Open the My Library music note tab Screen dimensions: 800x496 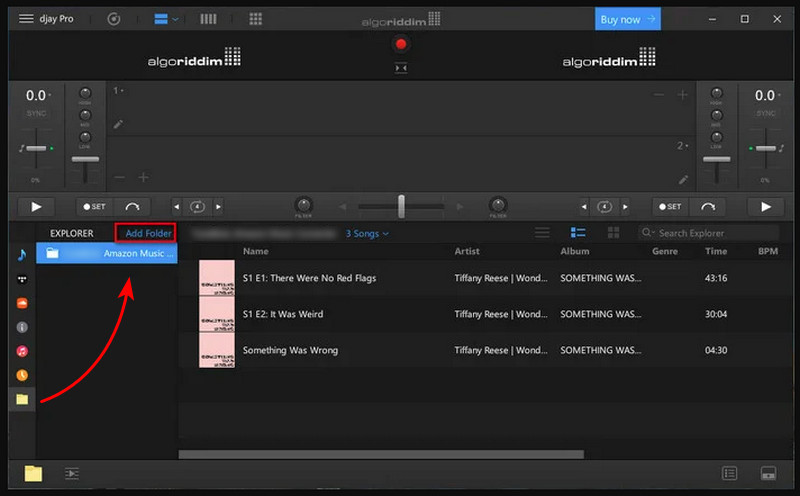point(22,255)
